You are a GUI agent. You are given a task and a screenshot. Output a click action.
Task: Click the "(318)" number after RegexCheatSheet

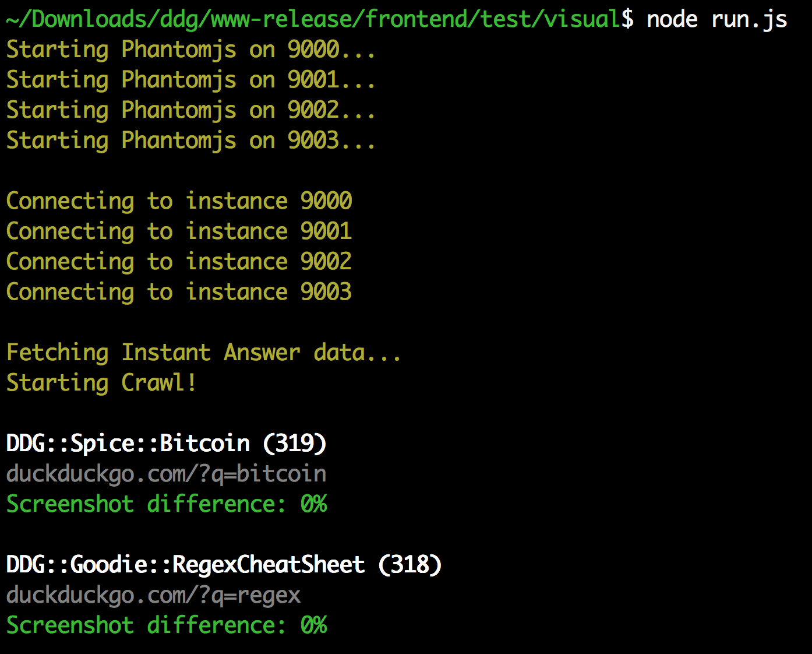pos(410,565)
